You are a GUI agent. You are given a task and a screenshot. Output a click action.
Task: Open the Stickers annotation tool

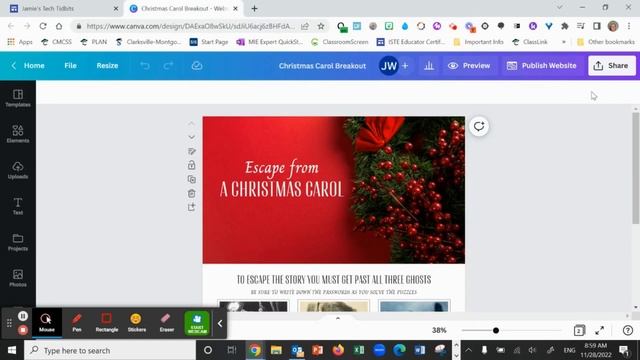(x=137, y=322)
